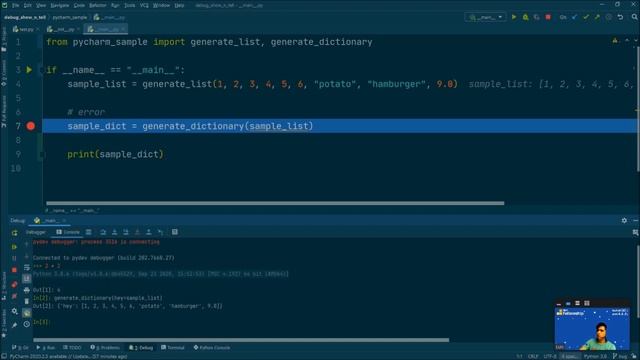
Task: Open the File menu
Action: coord(16,5)
